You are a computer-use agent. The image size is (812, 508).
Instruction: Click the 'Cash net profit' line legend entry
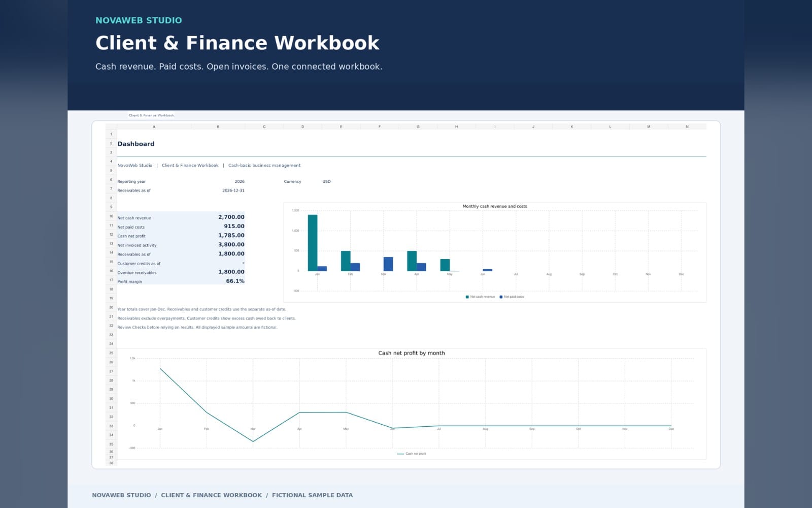(412, 454)
